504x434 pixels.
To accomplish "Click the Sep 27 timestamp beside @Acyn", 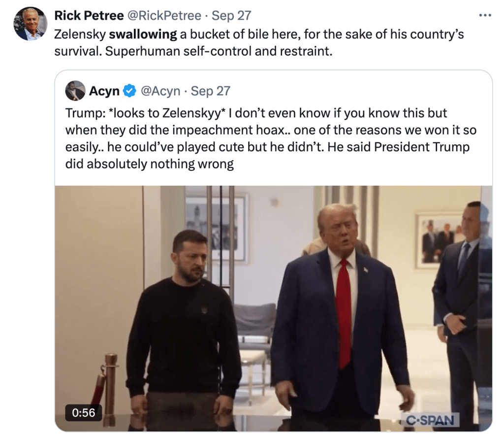I will pyautogui.click(x=210, y=91).
